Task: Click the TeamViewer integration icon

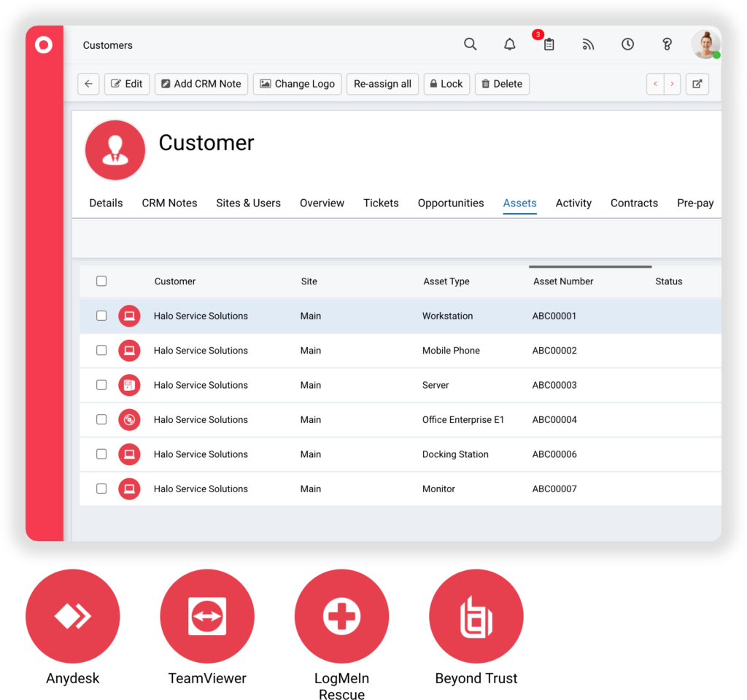Action: 207,616
